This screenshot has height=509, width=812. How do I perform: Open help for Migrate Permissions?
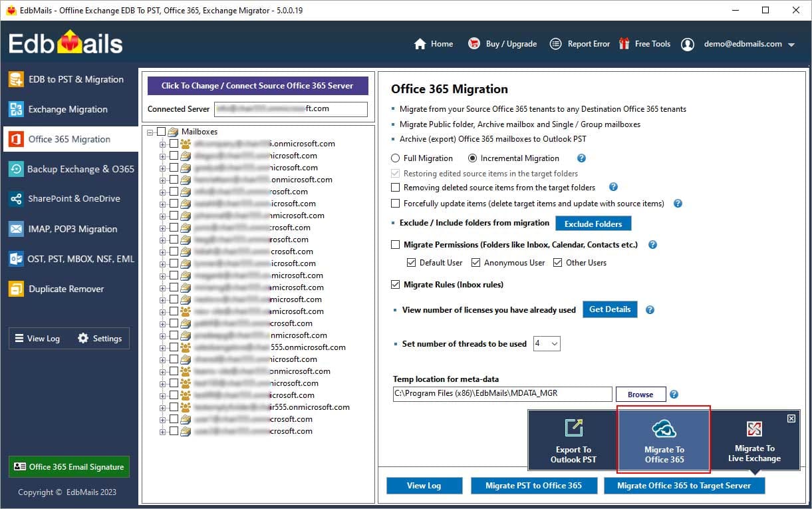(x=652, y=245)
